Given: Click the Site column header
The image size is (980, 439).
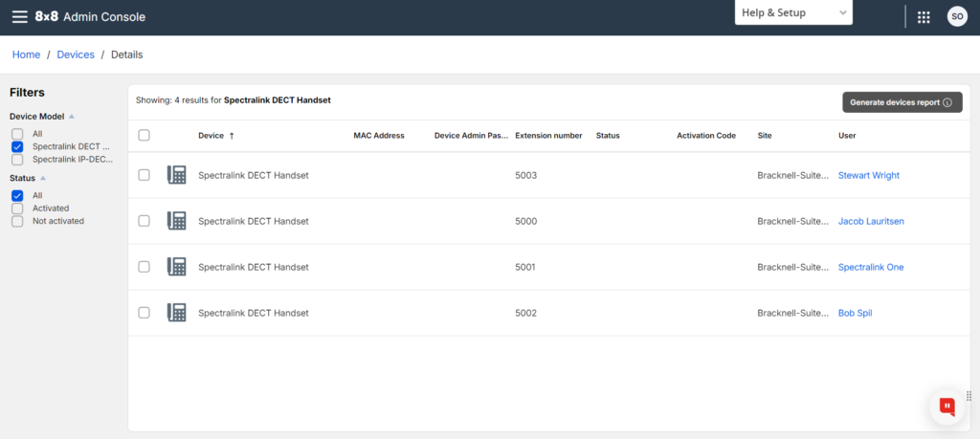Looking at the screenshot, I should [x=765, y=136].
